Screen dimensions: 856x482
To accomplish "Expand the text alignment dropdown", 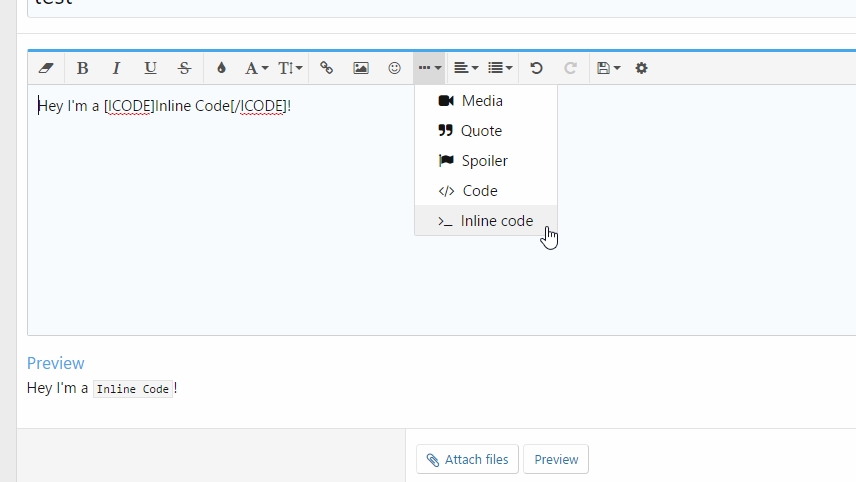I will coord(465,68).
